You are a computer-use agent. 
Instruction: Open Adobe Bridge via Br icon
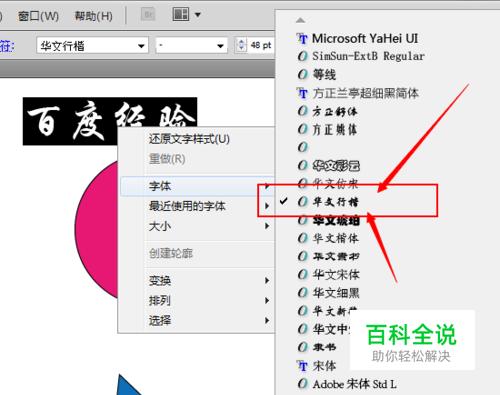[148, 15]
